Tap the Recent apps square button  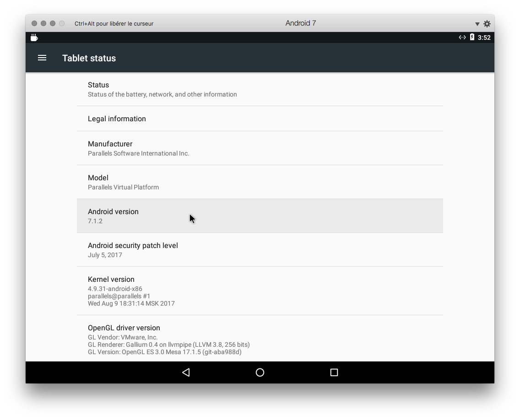tap(334, 372)
